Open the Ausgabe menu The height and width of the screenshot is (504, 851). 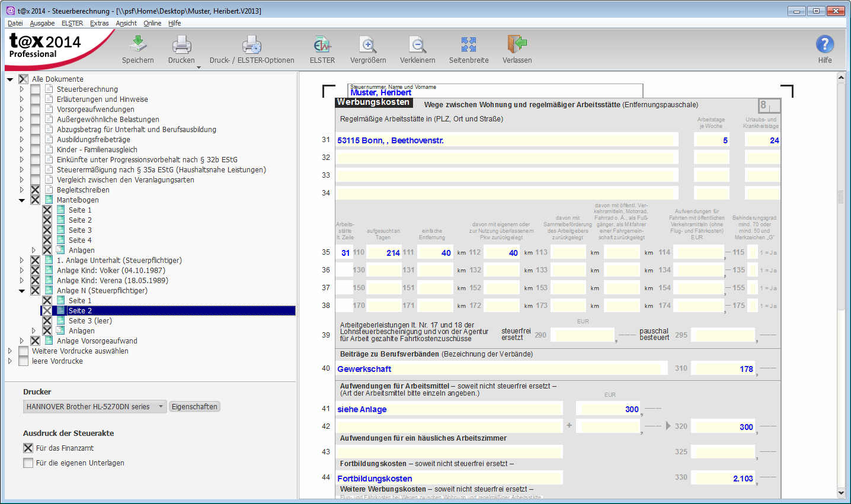click(42, 23)
